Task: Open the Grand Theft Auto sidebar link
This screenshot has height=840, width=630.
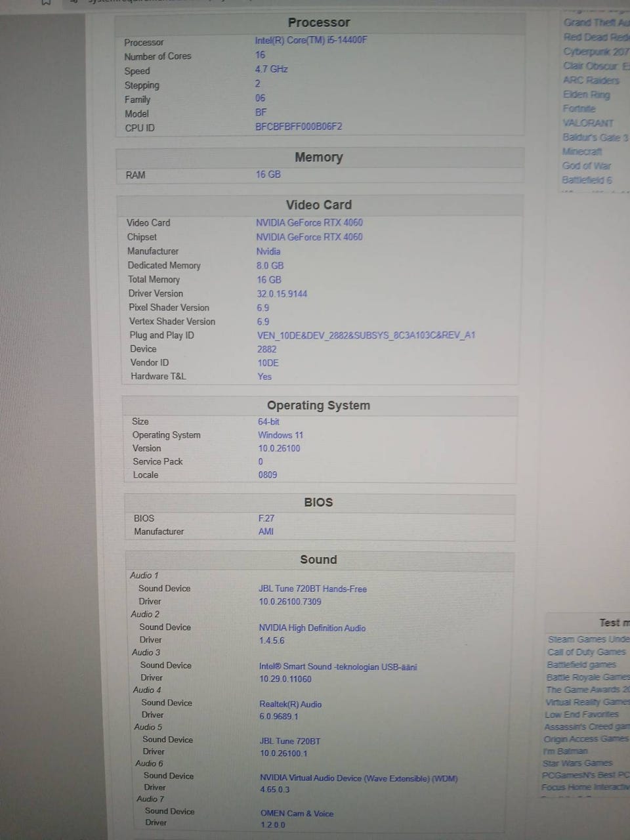Action: [596, 22]
